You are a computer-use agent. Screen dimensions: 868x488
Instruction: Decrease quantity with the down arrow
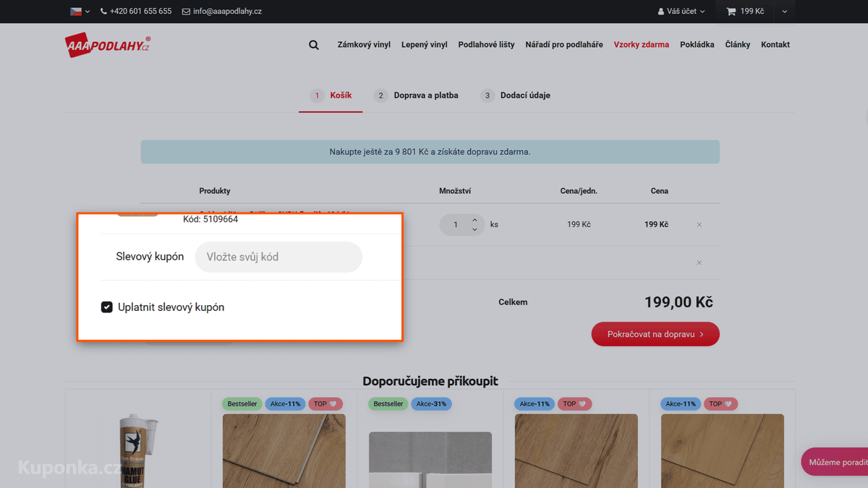click(475, 229)
